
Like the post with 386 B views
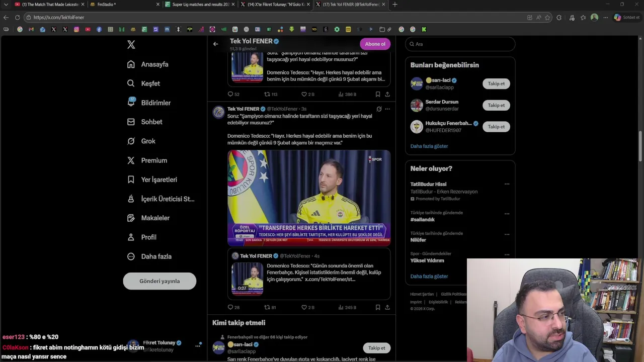[x=304, y=94]
